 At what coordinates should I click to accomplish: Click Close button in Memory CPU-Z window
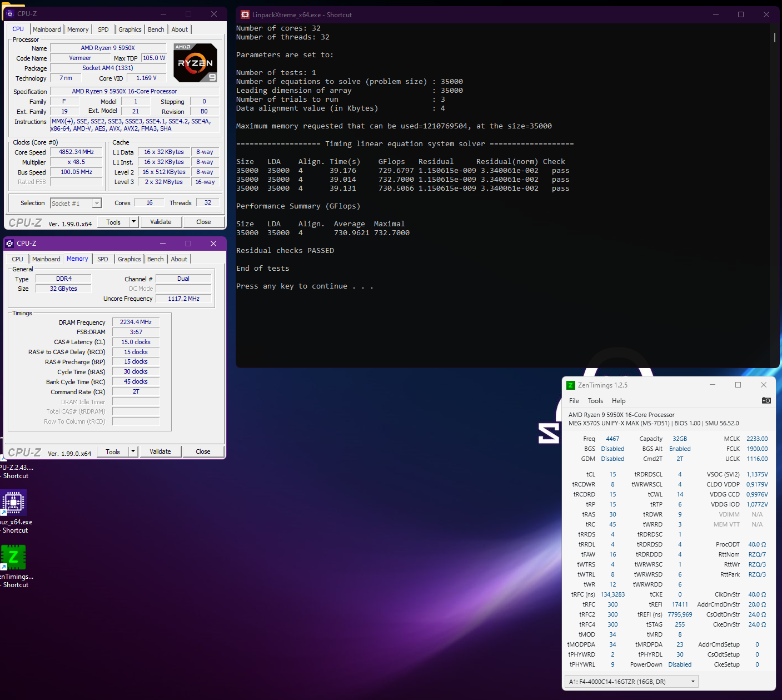point(203,451)
